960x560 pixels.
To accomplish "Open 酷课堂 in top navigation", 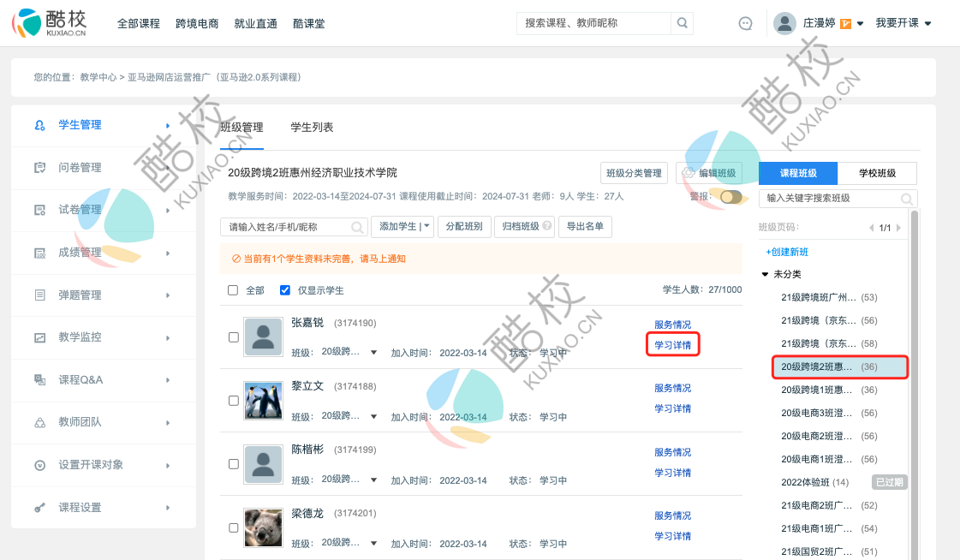I will (308, 24).
